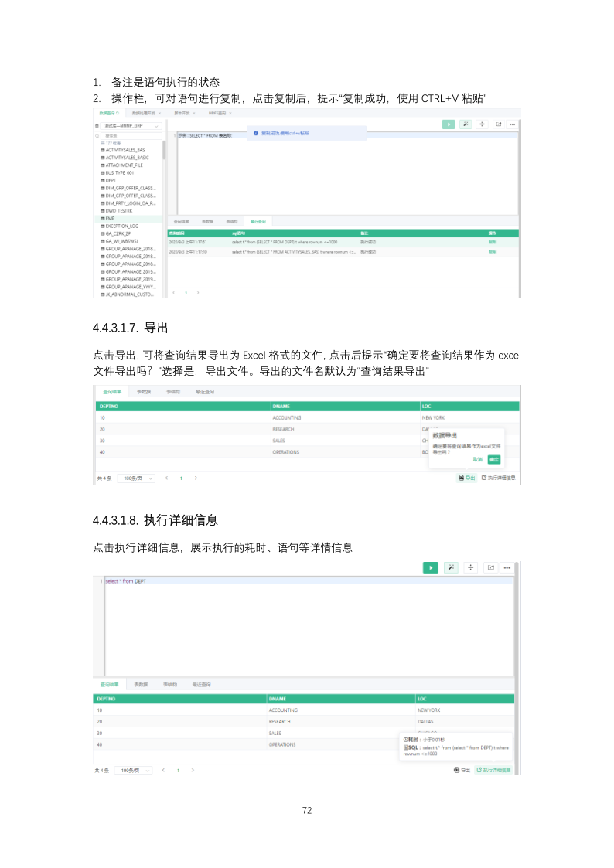
Task: Open the 测试库—MMMP_GRP database dropdown
Action: [x=131, y=126]
